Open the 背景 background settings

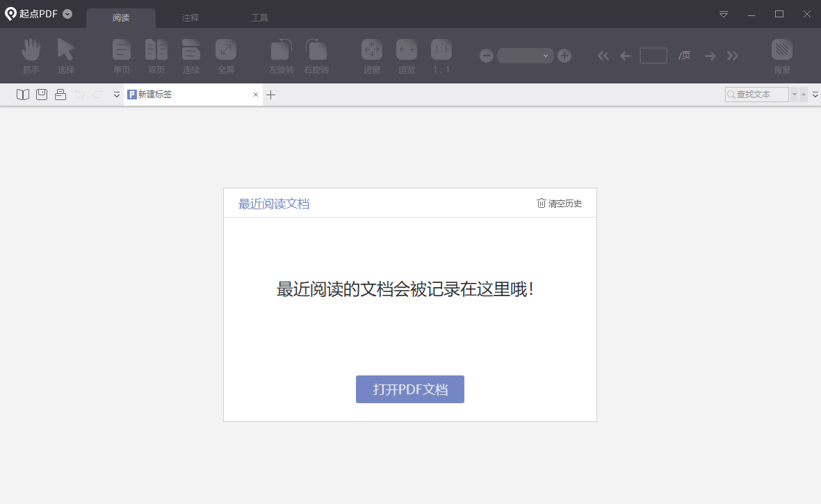tap(782, 56)
